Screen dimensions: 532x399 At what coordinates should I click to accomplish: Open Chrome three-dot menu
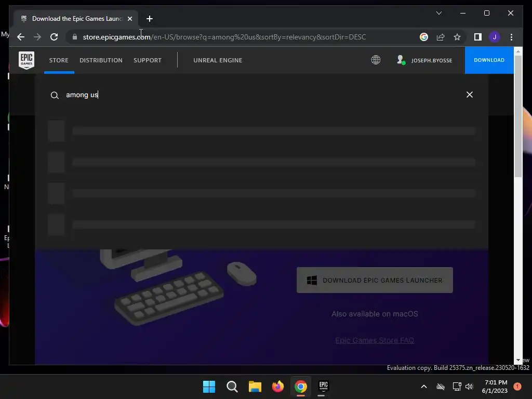pos(511,37)
